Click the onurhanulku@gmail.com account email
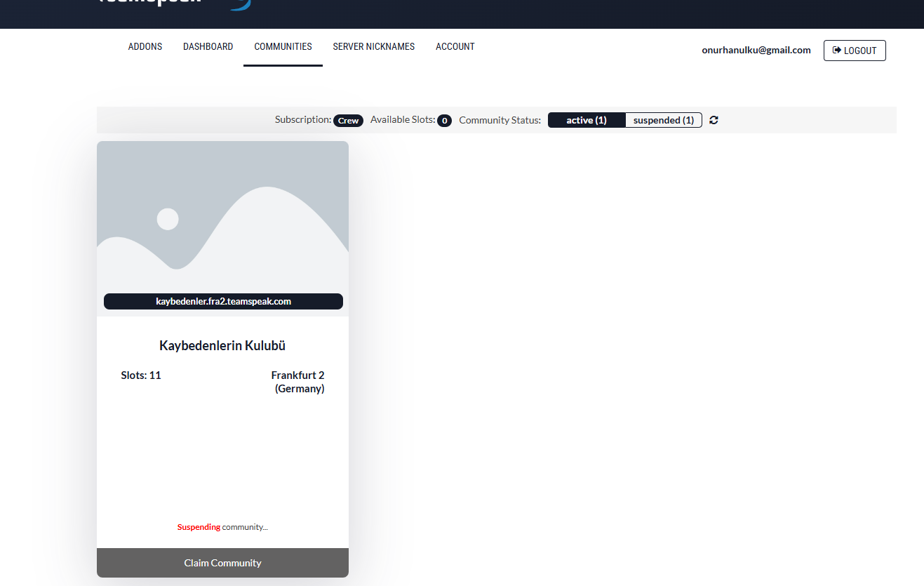 756,51
